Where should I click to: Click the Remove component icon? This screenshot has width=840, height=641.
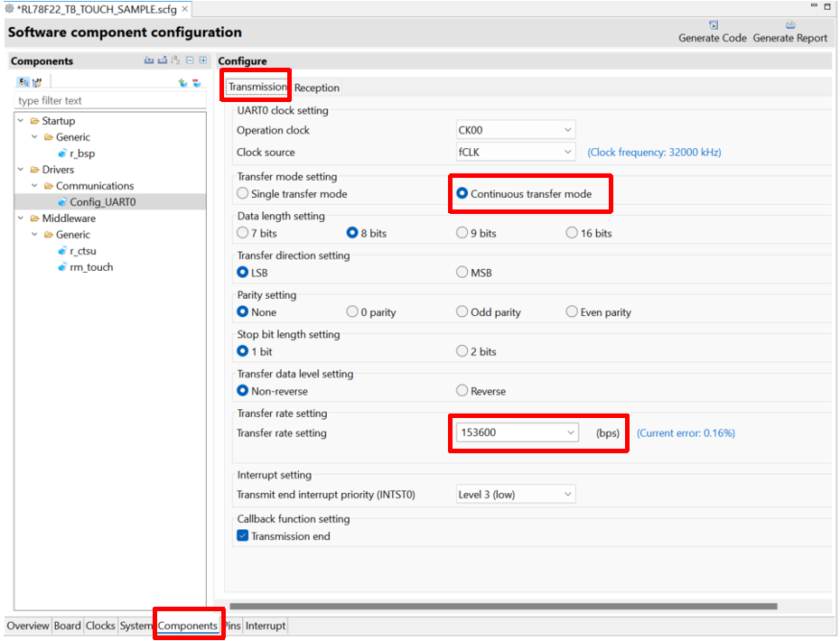196,82
